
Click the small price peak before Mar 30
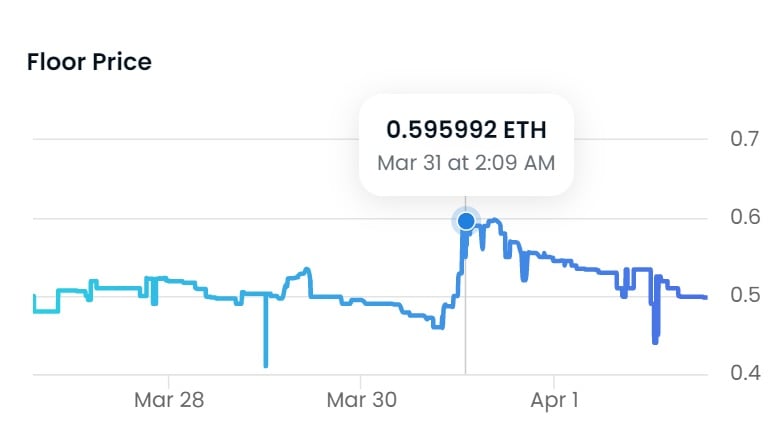click(x=307, y=268)
